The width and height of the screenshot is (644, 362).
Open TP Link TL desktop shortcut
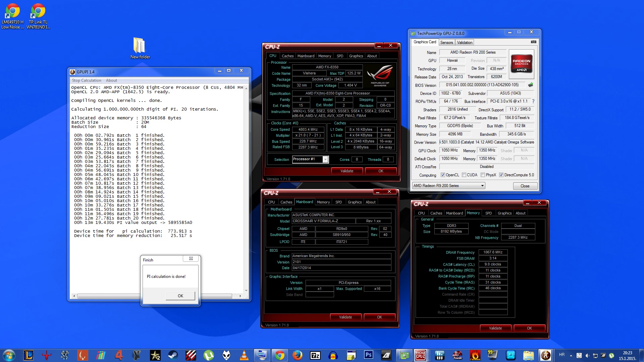click(x=38, y=16)
